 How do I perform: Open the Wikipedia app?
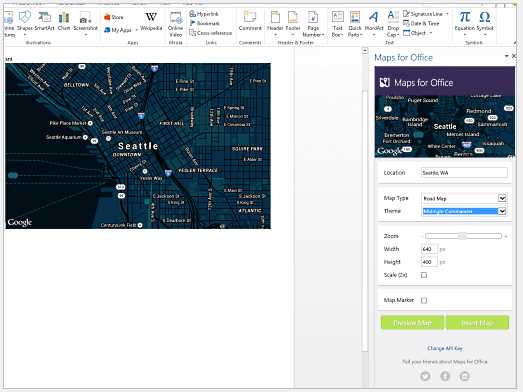pos(151,21)
